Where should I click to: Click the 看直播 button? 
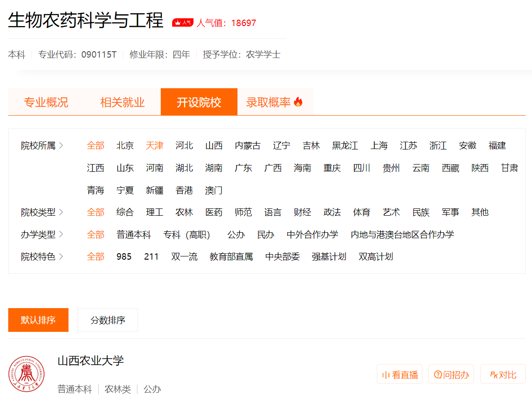click(x=400, y=374)
